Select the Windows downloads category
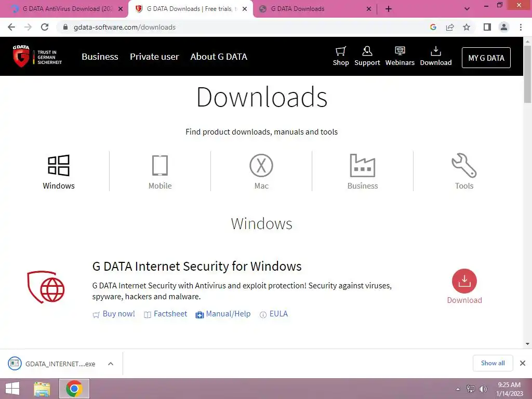Image resolution: width=532 pixels, height=399 pixels. pos(59,171)
